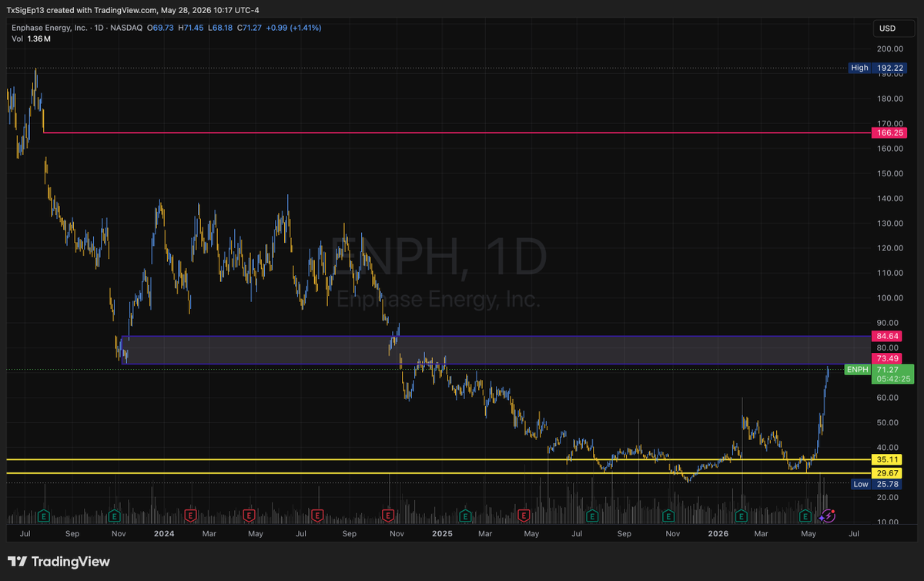Viewport: 924px width, 581px height.
Task: Select the red earnings marker after Jul 2024
Action: click(x=316, y=515)
